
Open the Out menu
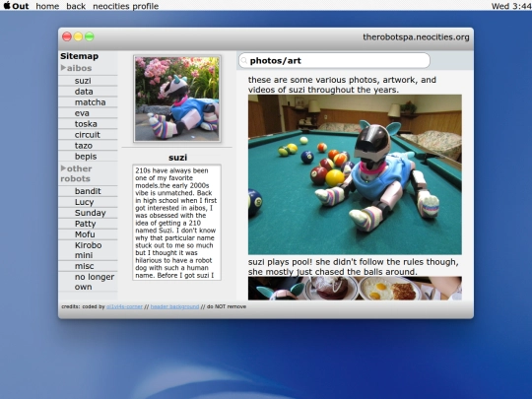(x=21, y=6)
